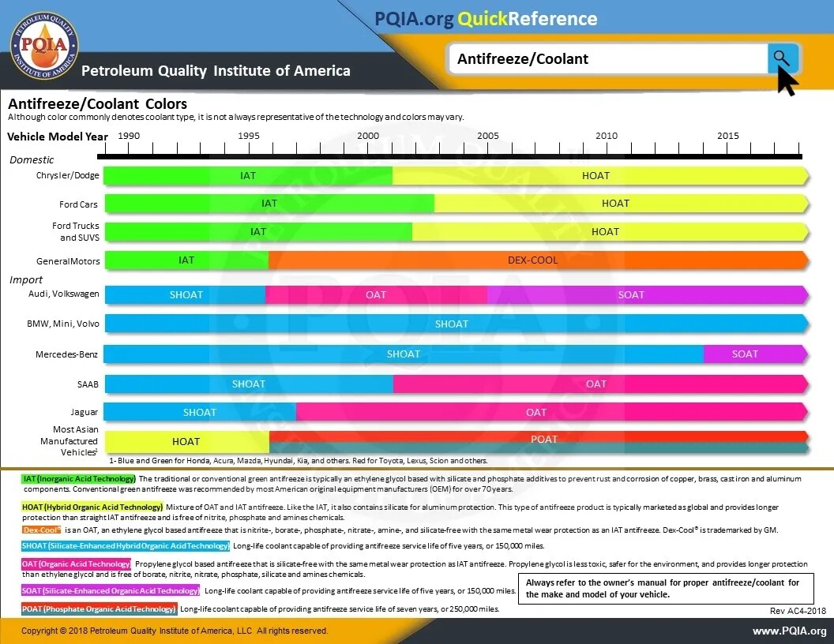
Task: Click the HOAT (Hybrid Organic Acid Technology) legend label
Action: (x=92, y=507)
